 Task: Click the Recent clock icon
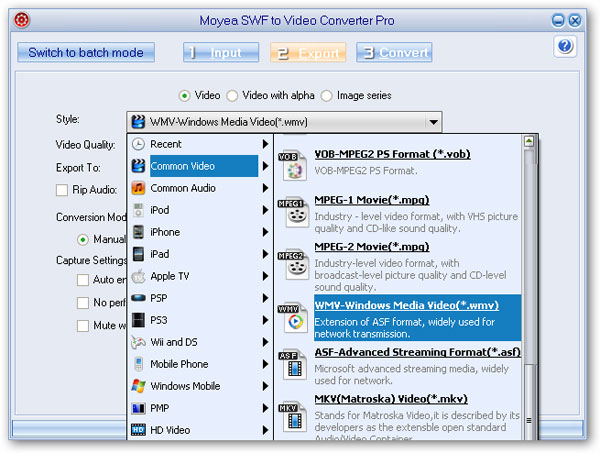[138, 144]
